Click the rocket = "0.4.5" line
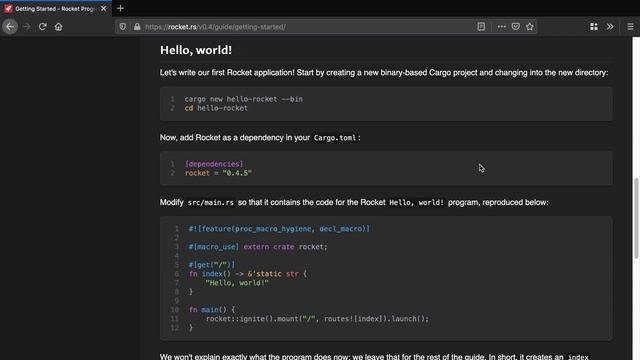This screenshot has height=360, width=640. pyautogui.click(x=218, y=173)
